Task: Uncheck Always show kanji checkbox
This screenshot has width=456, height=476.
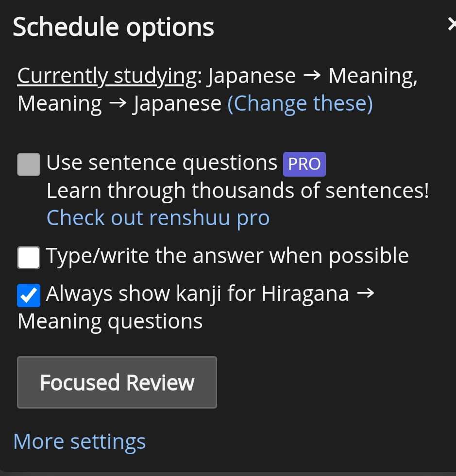Action: point(29,295)
